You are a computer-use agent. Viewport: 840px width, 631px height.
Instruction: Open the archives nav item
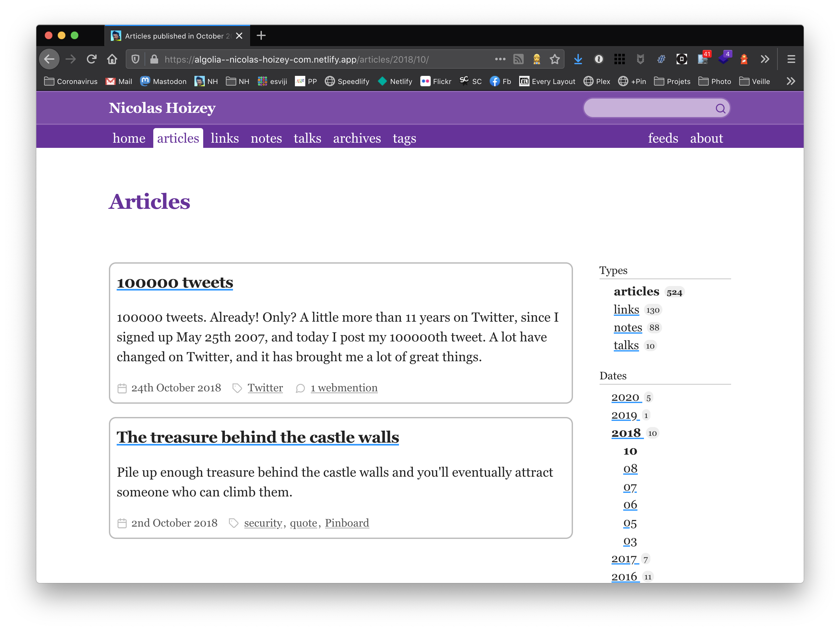(356, 138)
